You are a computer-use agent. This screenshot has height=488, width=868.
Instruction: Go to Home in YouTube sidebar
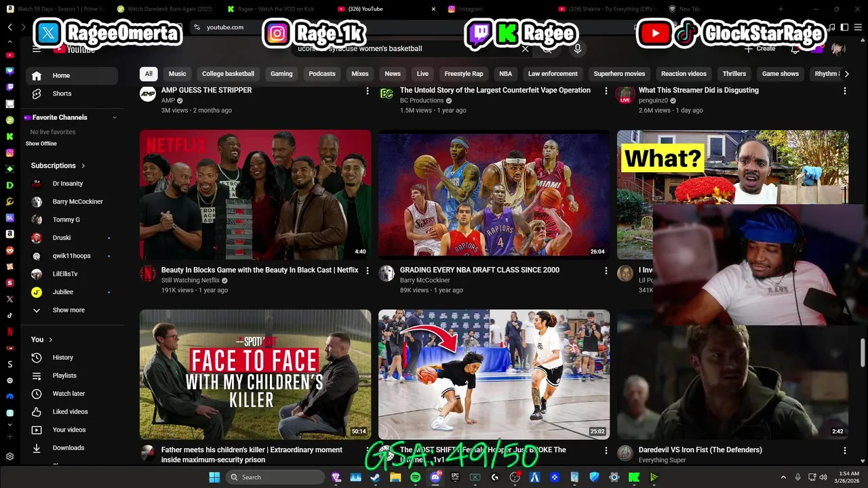click(x=72, y=75)
